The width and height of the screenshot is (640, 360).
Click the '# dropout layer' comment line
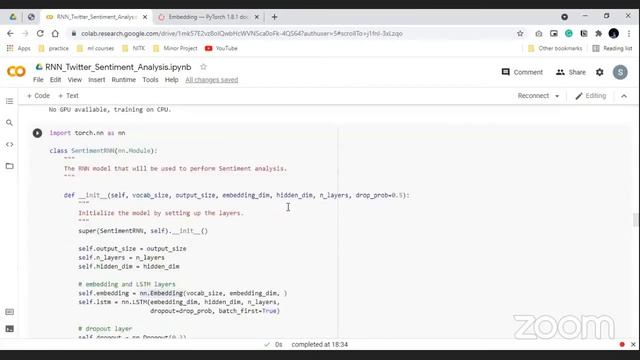(105, 329)
